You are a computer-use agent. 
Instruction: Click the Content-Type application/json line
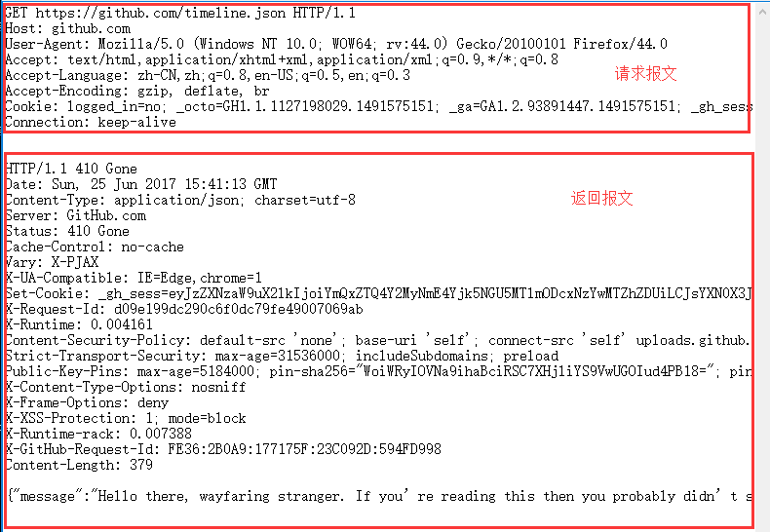(180, 200)
